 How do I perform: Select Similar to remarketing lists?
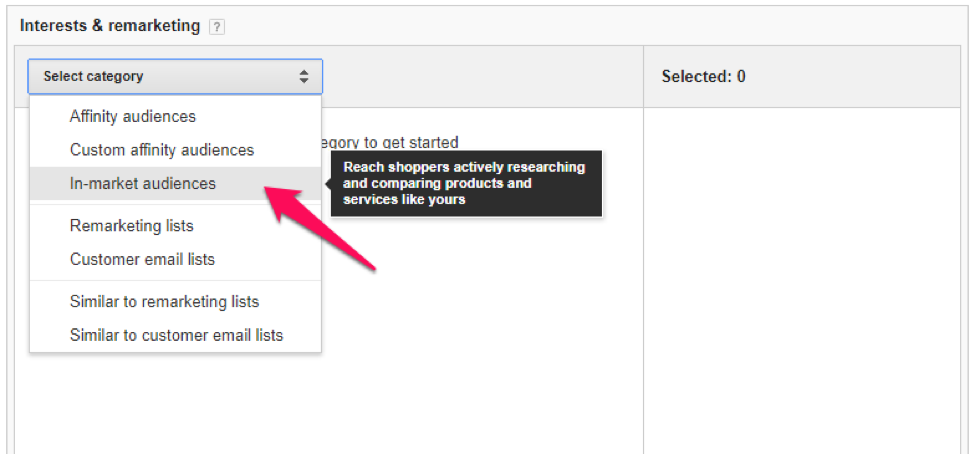(x=164, y=302)
